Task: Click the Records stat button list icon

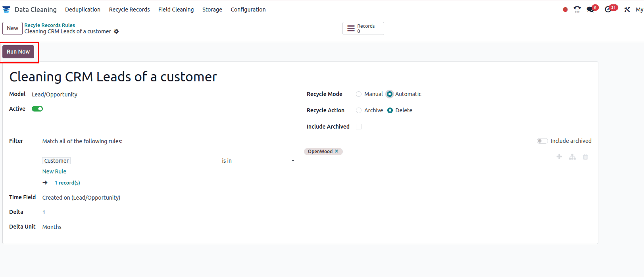Action: 351,29
